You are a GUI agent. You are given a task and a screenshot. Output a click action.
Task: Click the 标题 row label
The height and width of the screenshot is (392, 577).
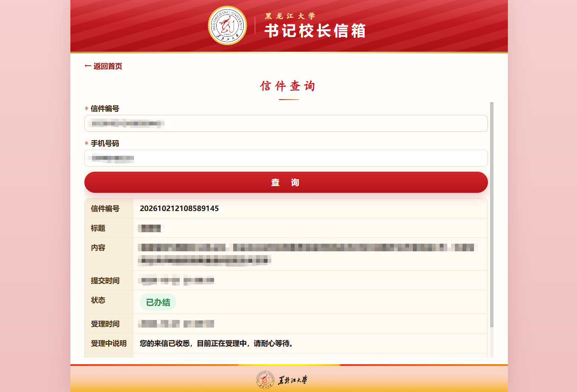click(98, 228)
